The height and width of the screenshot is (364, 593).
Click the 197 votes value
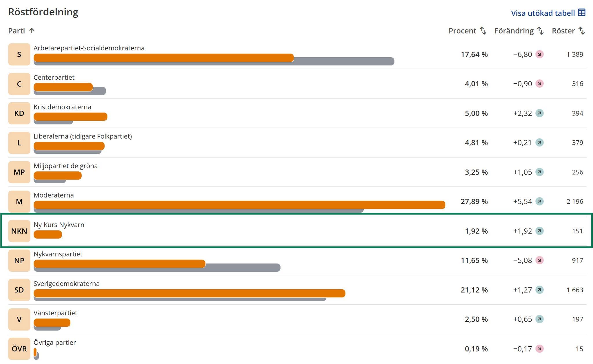pyautogui.click(x=577, y=319)
